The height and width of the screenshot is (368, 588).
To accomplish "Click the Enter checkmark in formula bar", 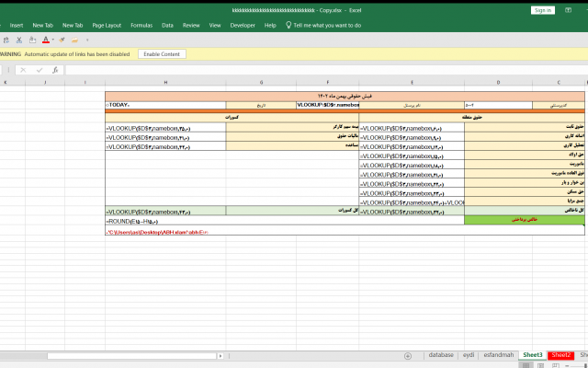I will pyautogui.click(x=40, y=70).
